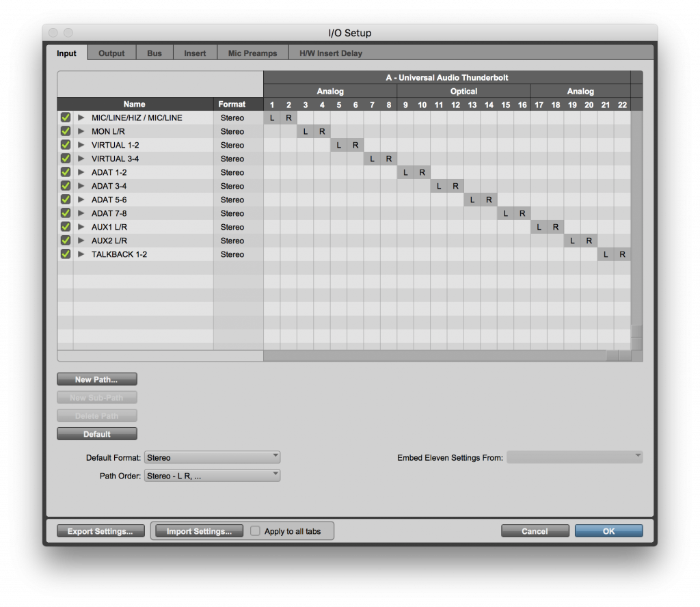700x607 pixels.
Task: Click the Default button to reset paths
Action: click(x=96, y=433)
